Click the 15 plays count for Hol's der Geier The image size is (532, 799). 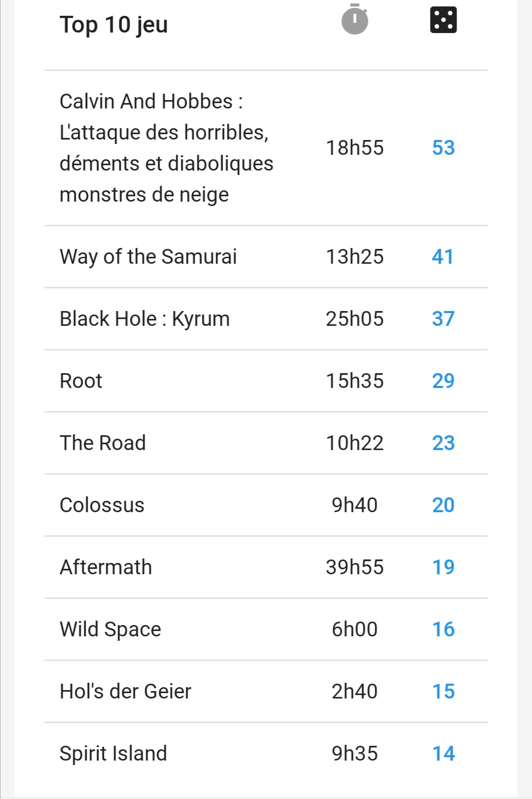(443, 692)
